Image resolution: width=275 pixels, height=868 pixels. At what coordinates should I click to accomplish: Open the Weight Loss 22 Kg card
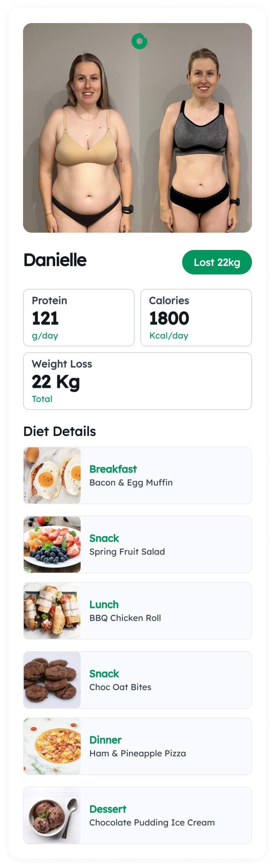pos(137,381)
